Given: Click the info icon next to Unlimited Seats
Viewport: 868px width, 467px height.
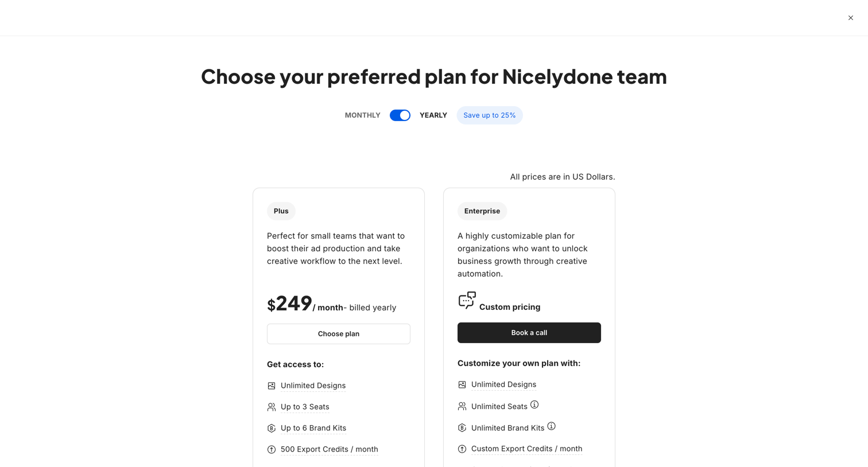Looking at the screenshot, I should coord(534,405).
